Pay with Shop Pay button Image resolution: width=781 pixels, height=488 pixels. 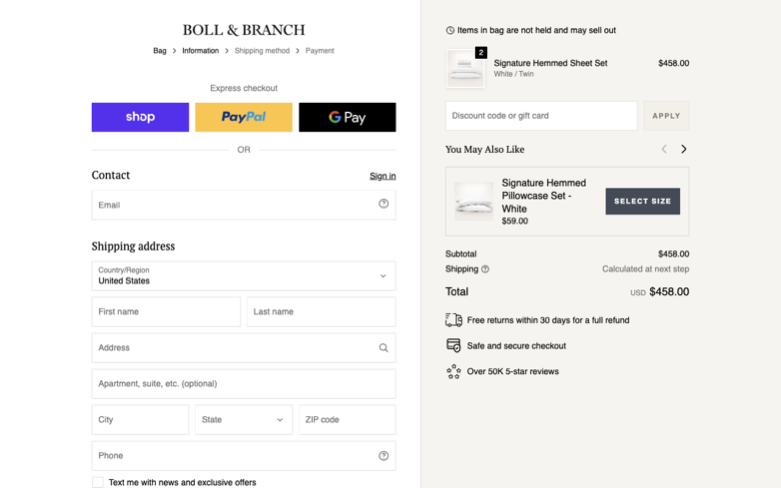140,117
